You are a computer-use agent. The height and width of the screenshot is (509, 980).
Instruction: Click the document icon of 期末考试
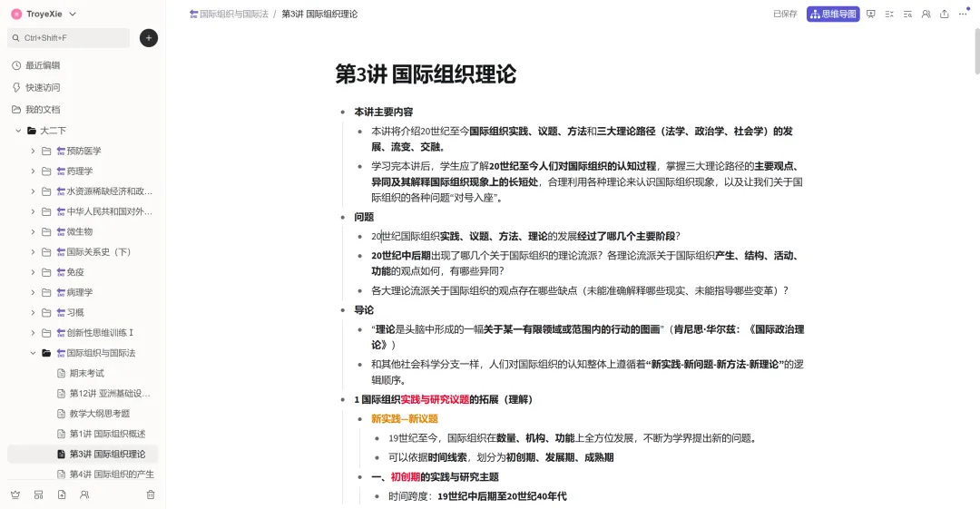click(x=61, y=373)
